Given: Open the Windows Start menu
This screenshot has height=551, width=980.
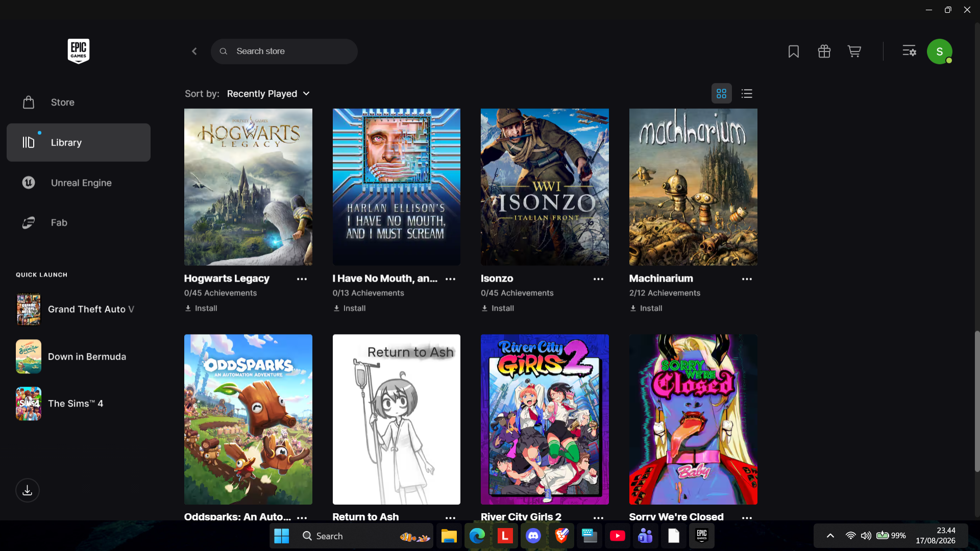Looking at the screenshot, I should [x=282, y=536].
